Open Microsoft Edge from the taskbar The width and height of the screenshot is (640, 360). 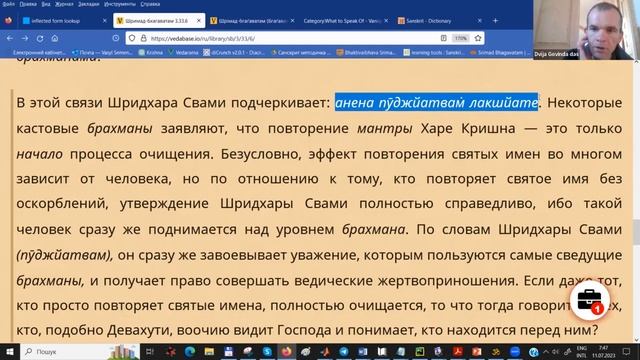pyautogui.click(x=190, y=351)
